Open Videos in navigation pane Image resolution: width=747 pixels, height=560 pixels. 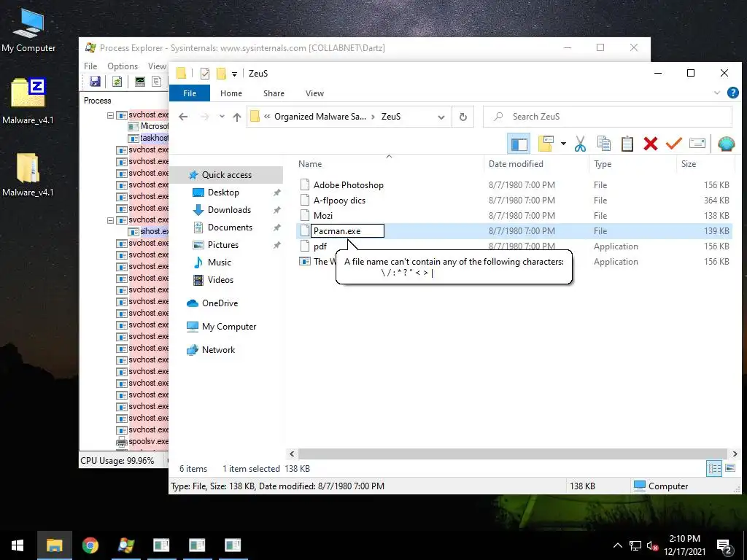click(x=220, y=280)
